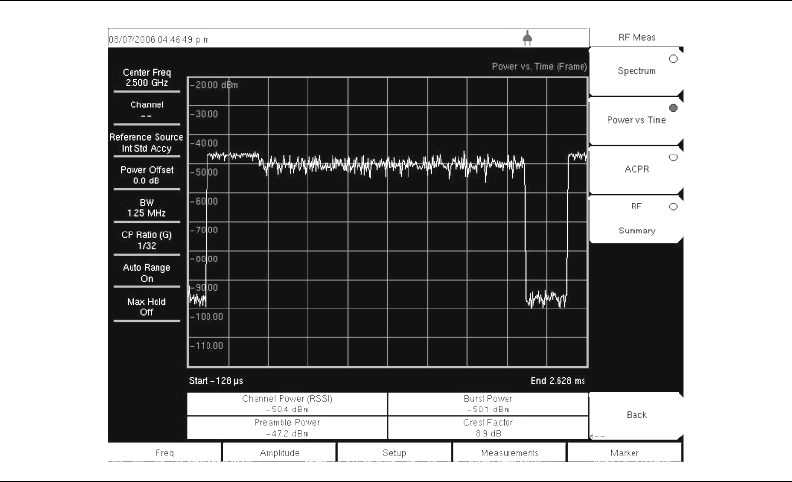Viewport: 792px width, 482px height.
Task: Click the RF Meas menu title
Action: coord(636,37)
